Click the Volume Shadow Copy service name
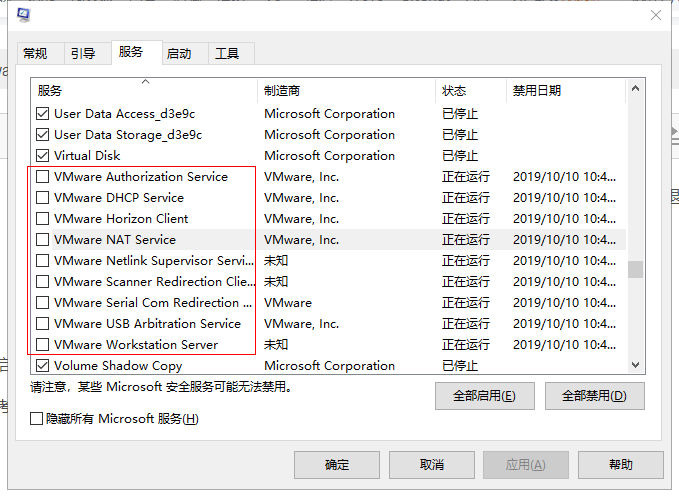Screen dimensions: 679x497 pos(118,365)
